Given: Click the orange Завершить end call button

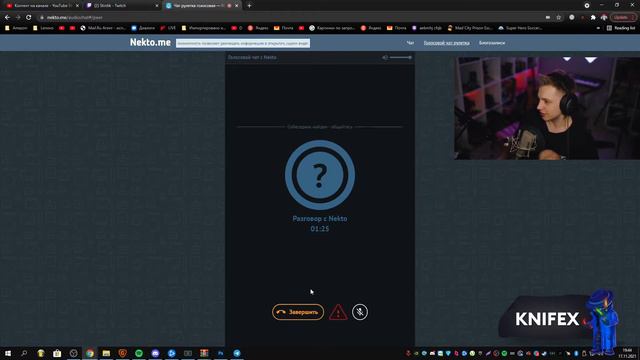Looking at the screenshot, I should coord(298,312).
